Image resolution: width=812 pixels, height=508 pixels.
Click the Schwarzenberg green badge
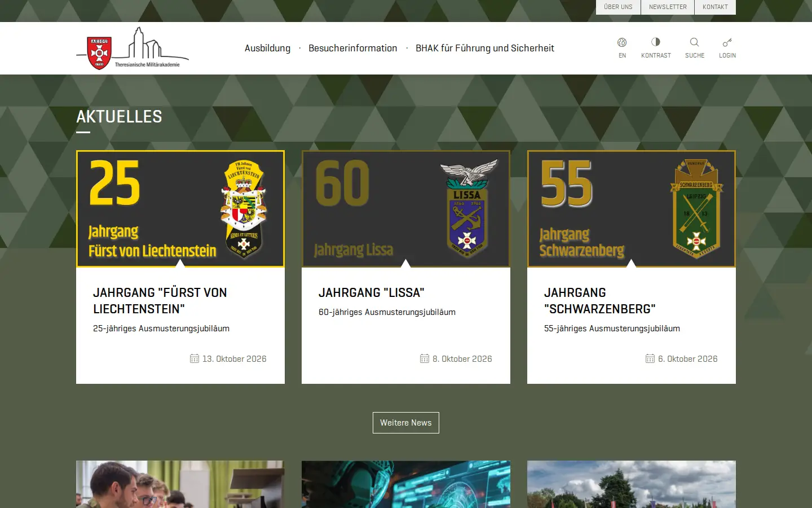click(696, 209)
